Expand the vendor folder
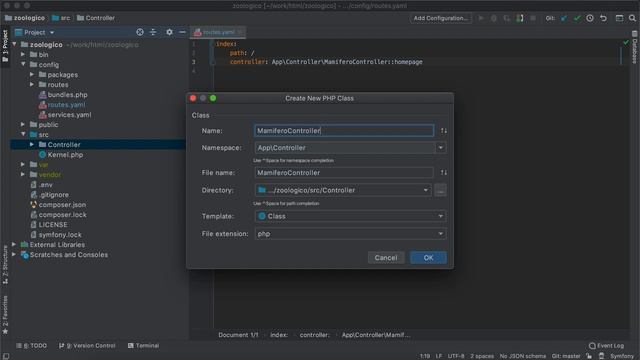 pyautogui.click(x=23, y=174)
